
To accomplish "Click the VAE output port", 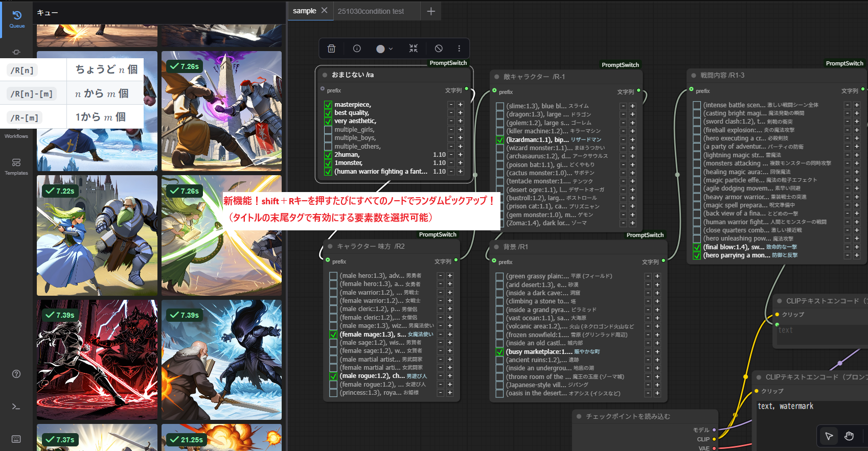I will (714, 448).
